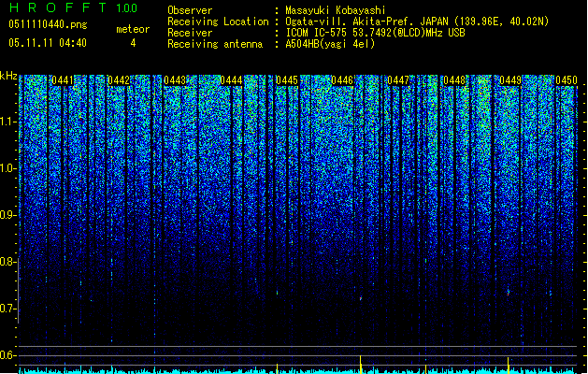Click the ICOM IC-575 receiver value
588x374 pixels.
coord(375,33)
